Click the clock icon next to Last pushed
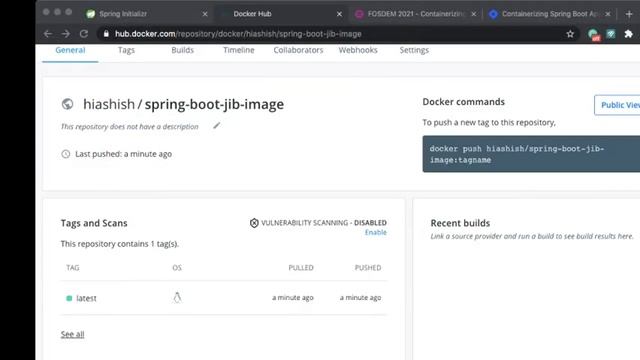The height and width of the screenshot is (360, 640). coord(66,154)
